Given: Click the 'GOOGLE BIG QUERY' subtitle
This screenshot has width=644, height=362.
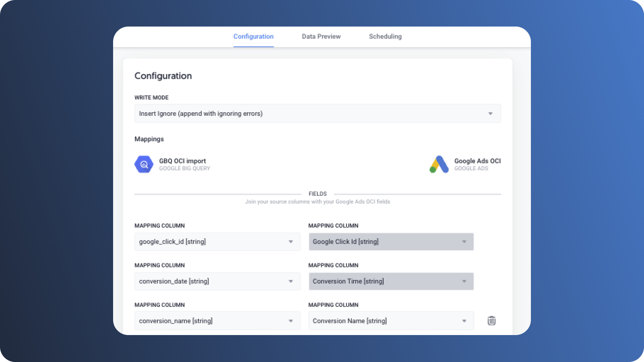Looking at the screenshot, I should point(184,169).
